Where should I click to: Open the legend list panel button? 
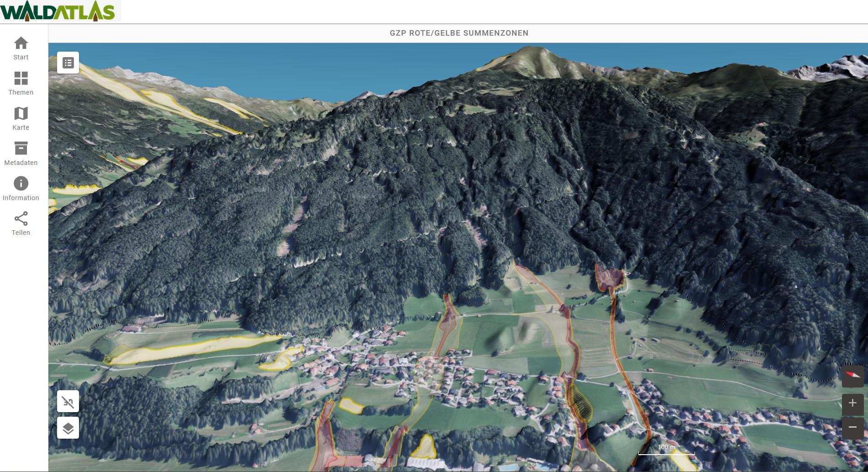click(68, 63)
